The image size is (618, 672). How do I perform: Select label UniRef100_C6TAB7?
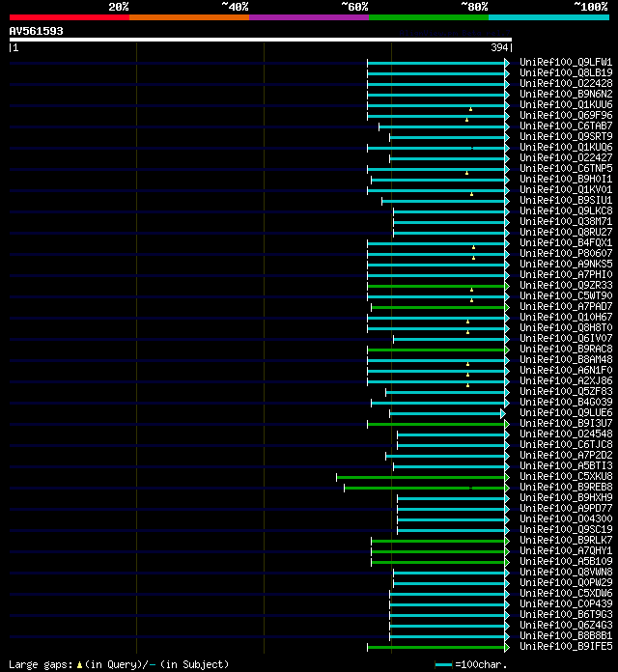tap(566, 126)
